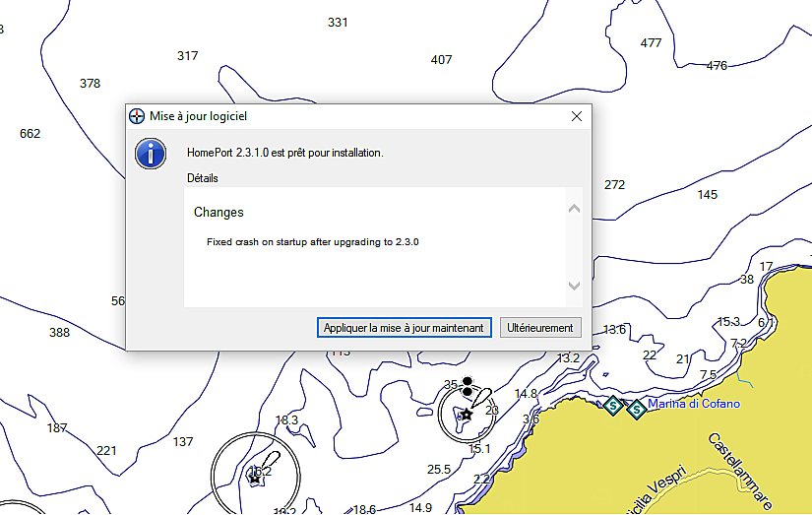
Task: Click the blue information icon in dialog
Action: coord(151,154)
